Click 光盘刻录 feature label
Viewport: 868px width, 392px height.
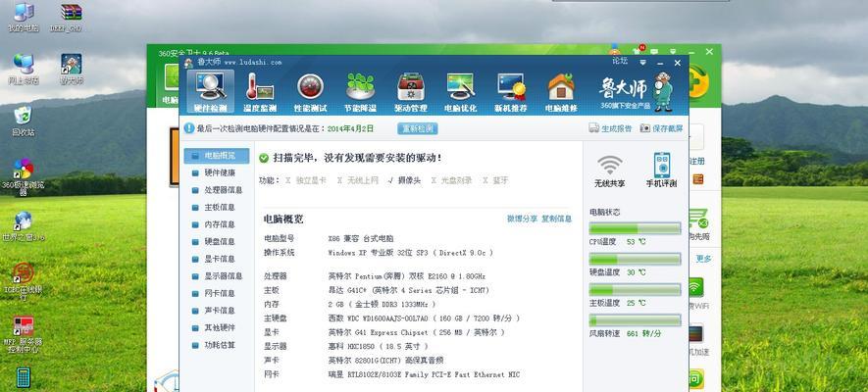pos(457,180)
